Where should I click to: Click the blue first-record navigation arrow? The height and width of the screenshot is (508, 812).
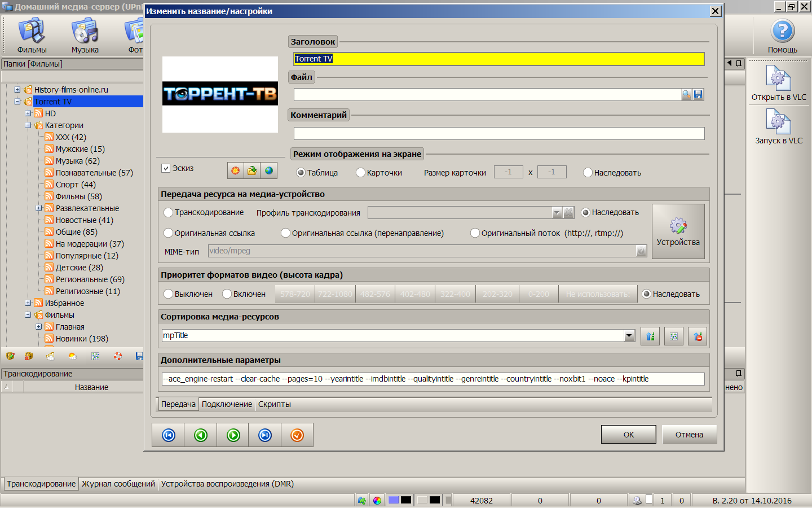(169, 435)
